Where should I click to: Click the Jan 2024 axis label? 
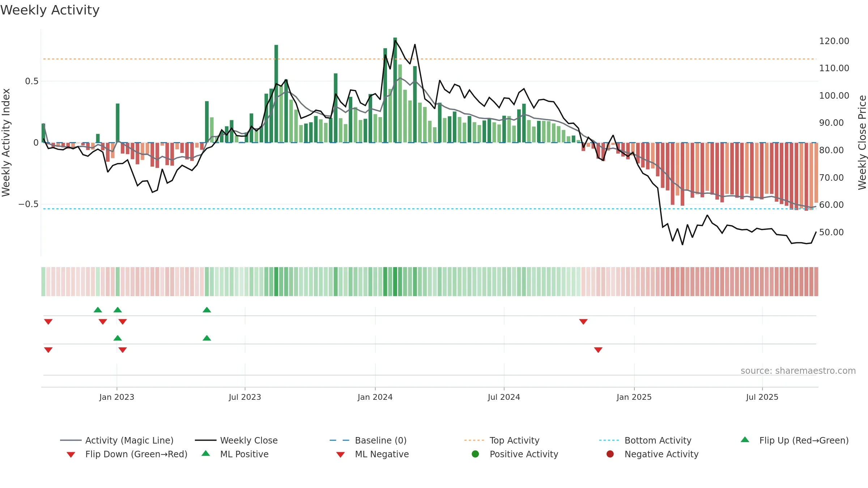(375, 397)
